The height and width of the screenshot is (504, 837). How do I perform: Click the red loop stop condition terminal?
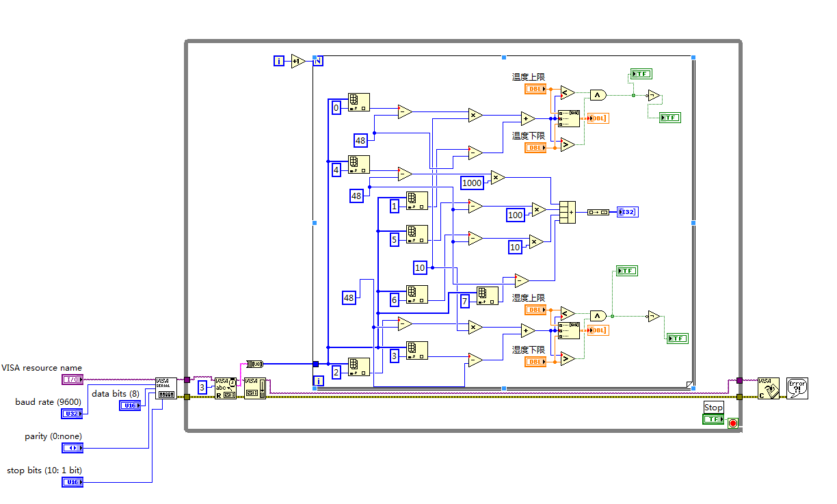pyautogui.click(x=733, y=423)
